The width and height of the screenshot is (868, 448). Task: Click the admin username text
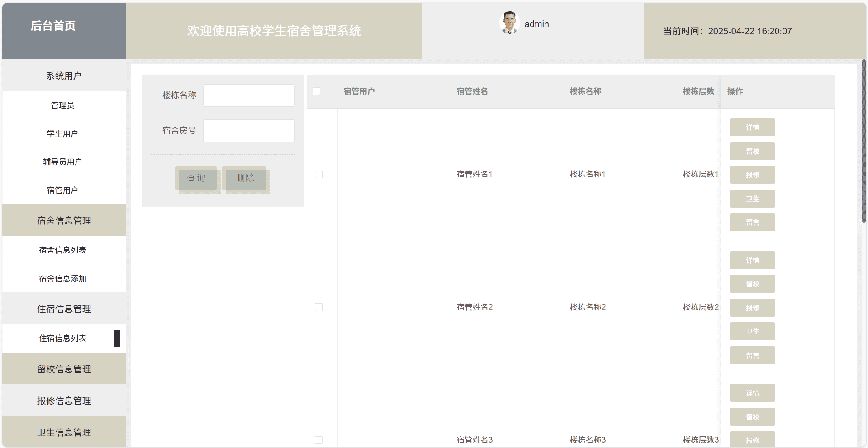pos(536,24)
